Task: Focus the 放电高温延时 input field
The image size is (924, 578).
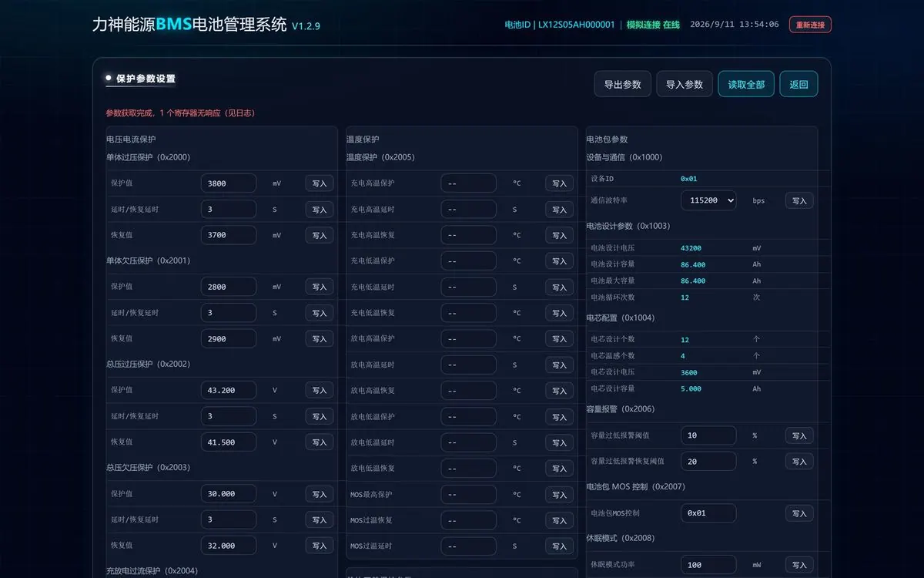Action: point(469,365)
